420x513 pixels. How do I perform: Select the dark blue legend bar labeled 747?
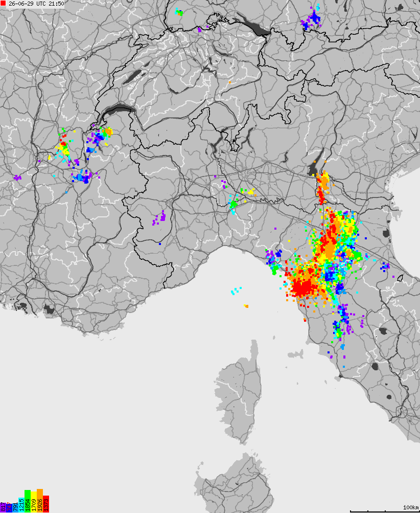pos(9,508)
